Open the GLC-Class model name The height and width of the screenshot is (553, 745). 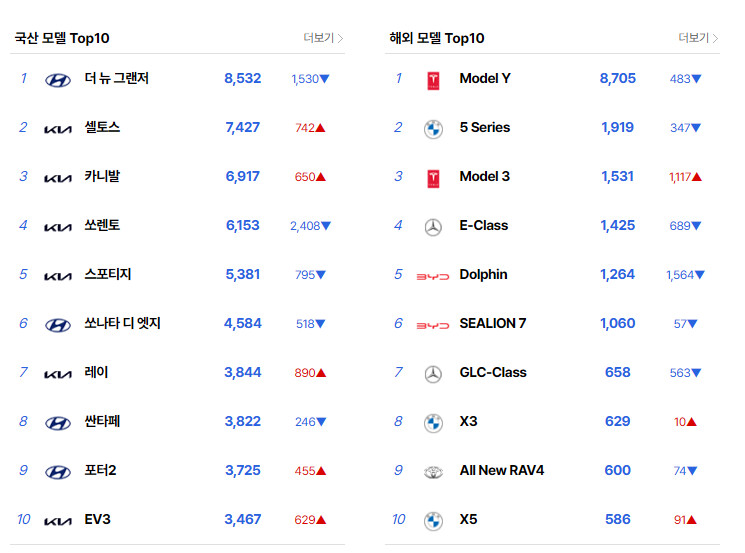[493, 372]
